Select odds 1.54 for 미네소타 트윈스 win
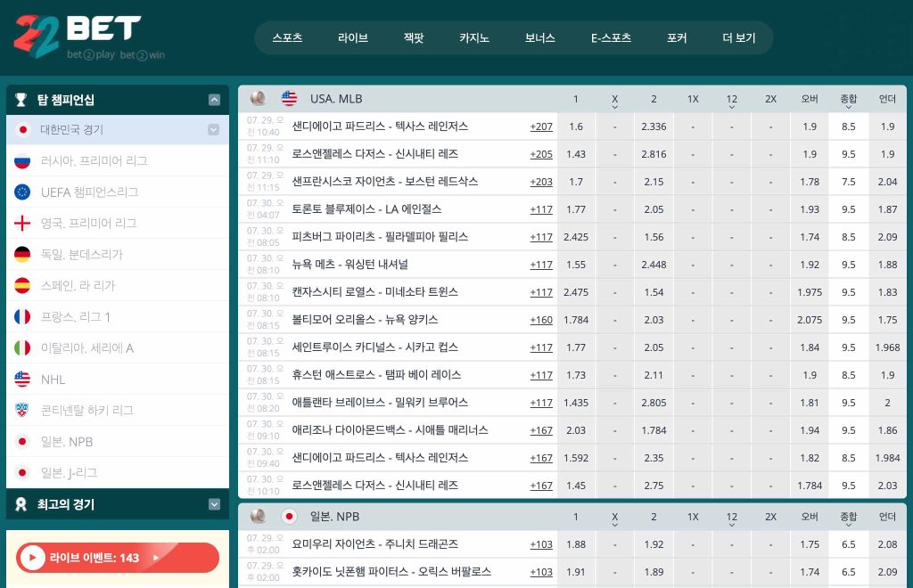 coord(654,292)
